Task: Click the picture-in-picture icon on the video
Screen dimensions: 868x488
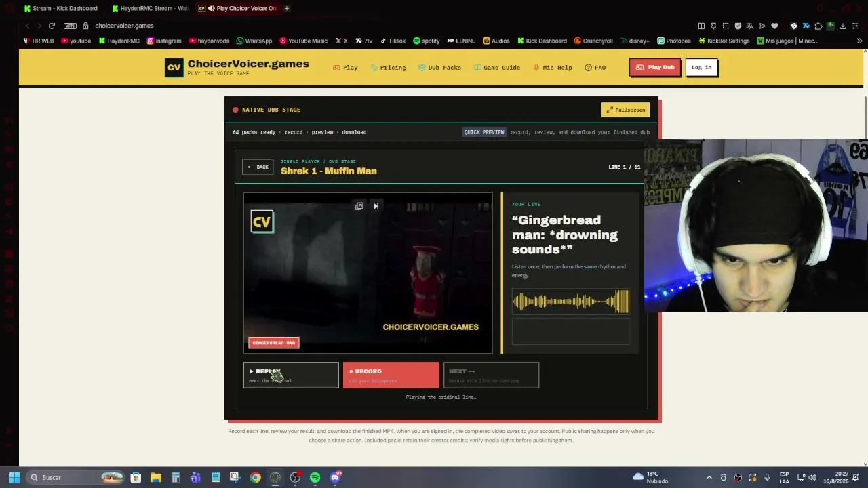Action: pyautogui.click(x=359, y=206)
